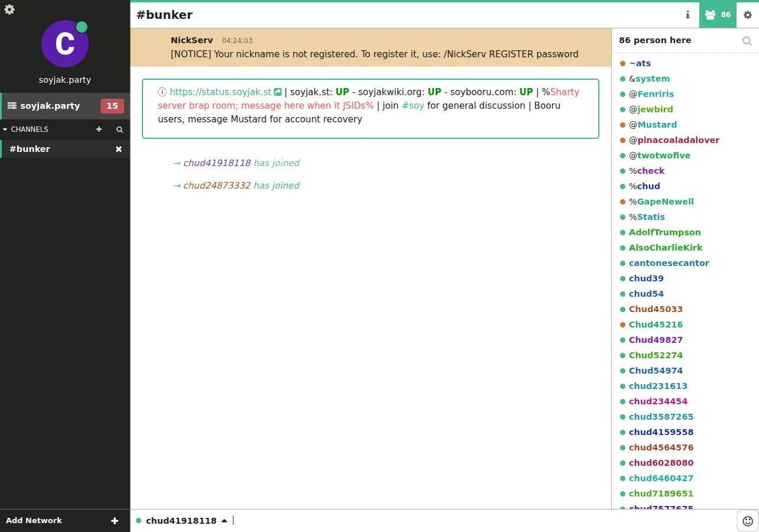Click the #bunker channel title header

pyautogui.click(x=164, y=15)
